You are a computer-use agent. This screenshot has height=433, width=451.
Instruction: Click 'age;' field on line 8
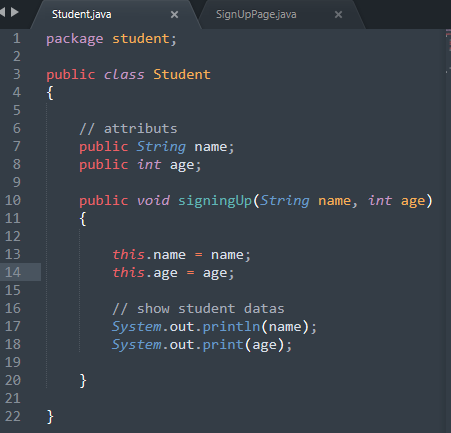pos(186,165)
